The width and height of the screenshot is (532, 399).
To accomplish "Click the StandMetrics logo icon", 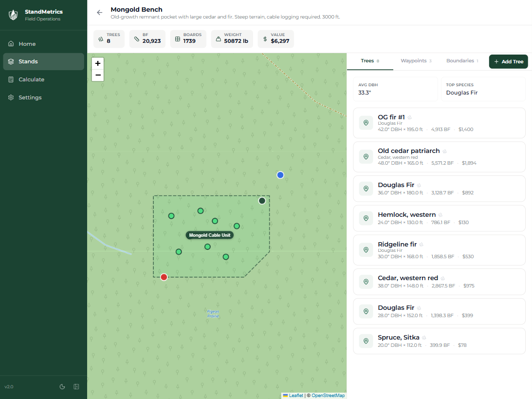I will point(13,15).
